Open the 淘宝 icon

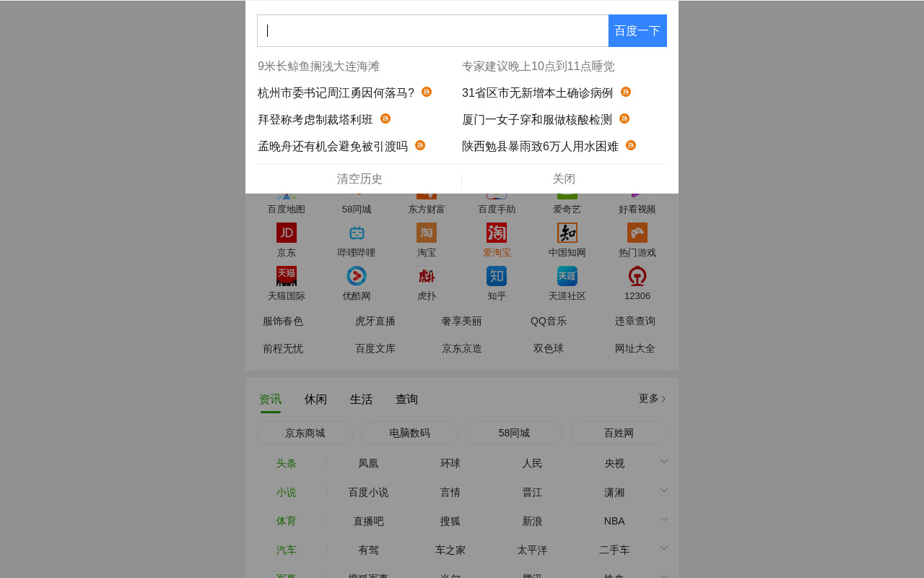tap(427, 233)
